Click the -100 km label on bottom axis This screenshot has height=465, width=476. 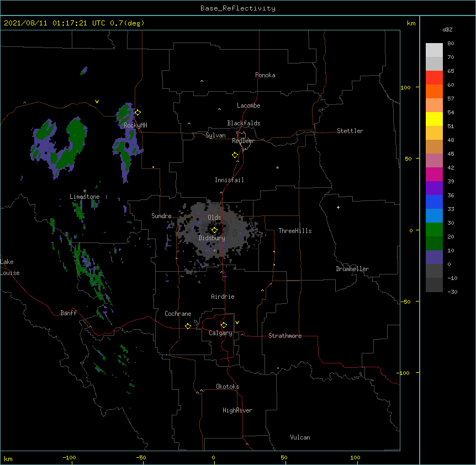pos(69,457)
